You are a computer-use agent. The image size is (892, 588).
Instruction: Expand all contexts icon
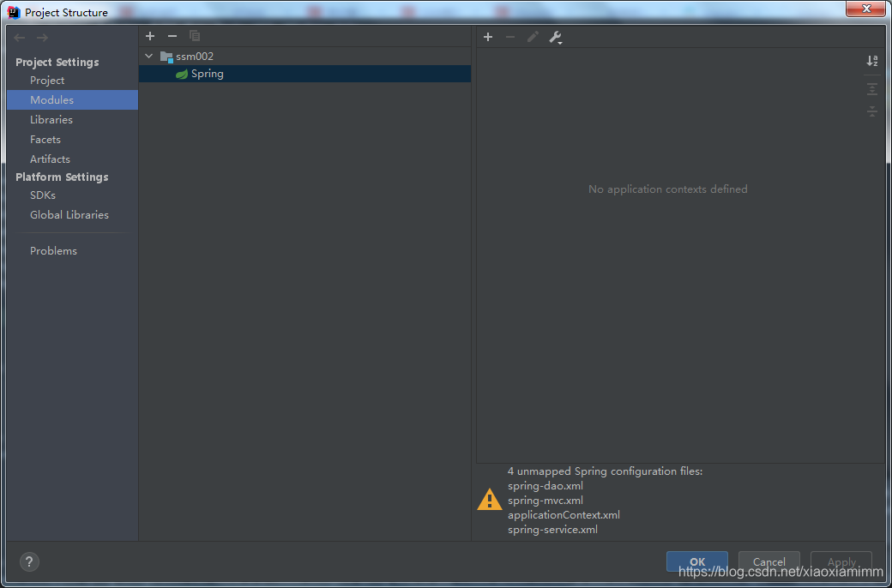coord(872,89)
